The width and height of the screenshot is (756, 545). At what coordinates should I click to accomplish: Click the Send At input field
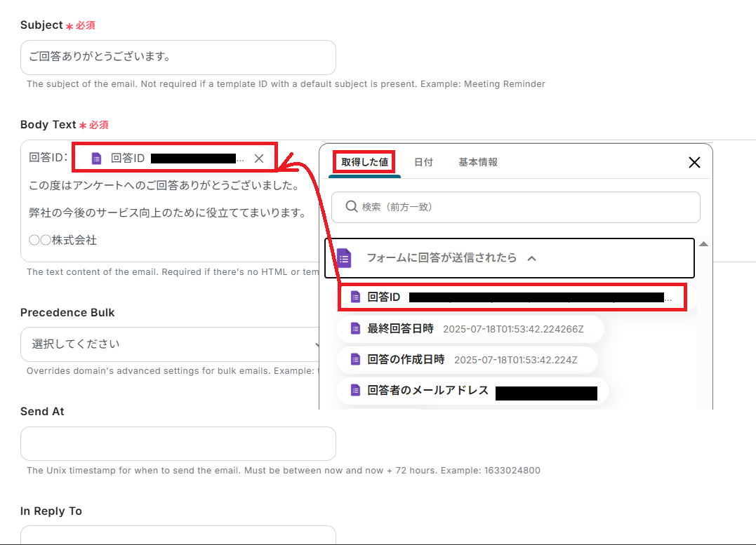(x=178, y=443)
